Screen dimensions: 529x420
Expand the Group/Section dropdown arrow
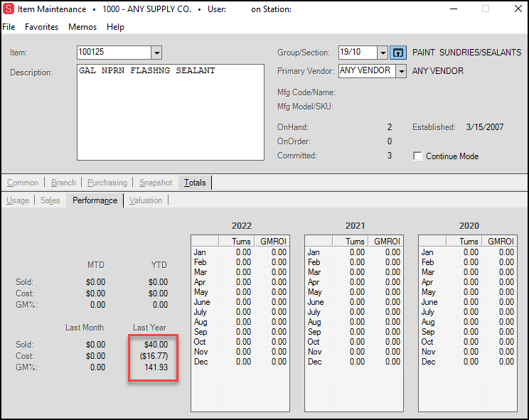(x=383, y=53)
